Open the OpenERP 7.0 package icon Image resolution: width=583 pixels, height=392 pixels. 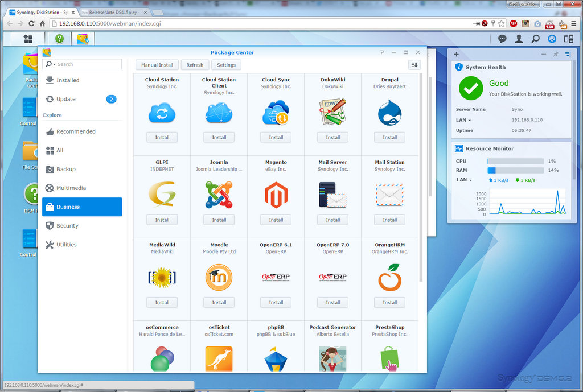click(332, 277)
